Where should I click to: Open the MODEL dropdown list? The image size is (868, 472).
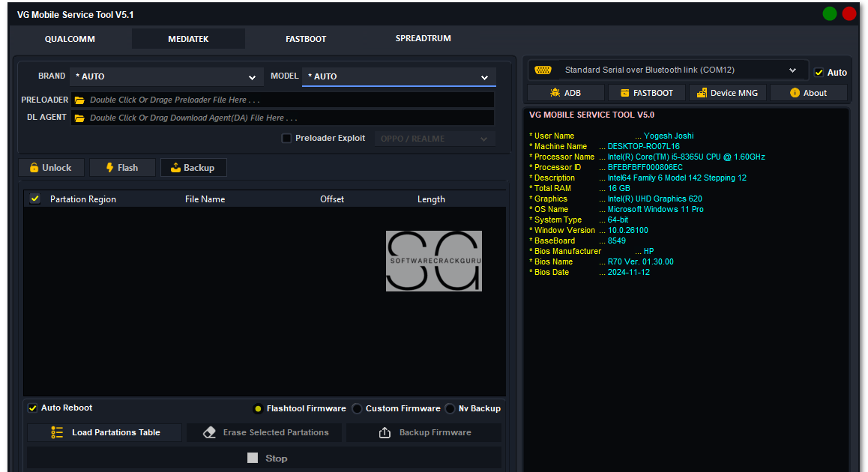coord(399,76)
